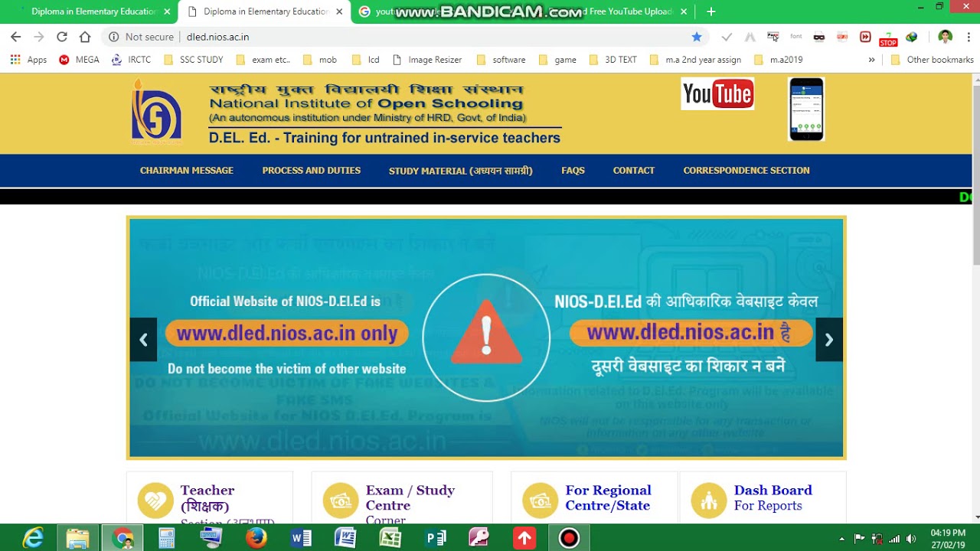Open Chrome three-dot menu
The image size is (980, 551).
pyautogui.click(x=968, y=37)
